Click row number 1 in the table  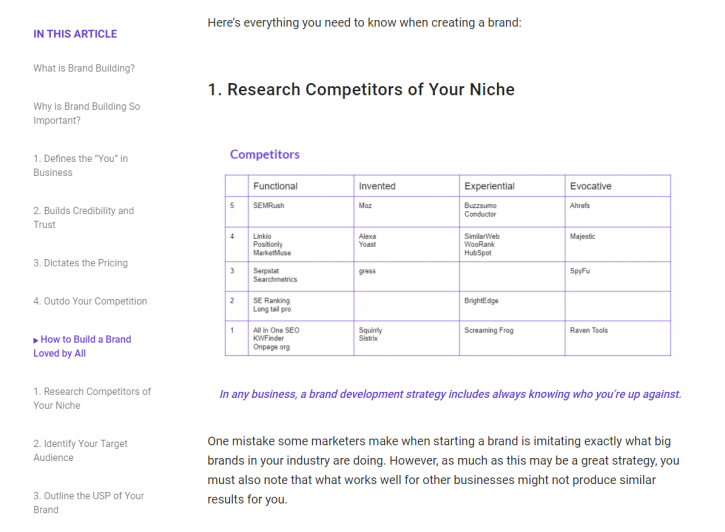pyautogui.click(x=237, y=338)
